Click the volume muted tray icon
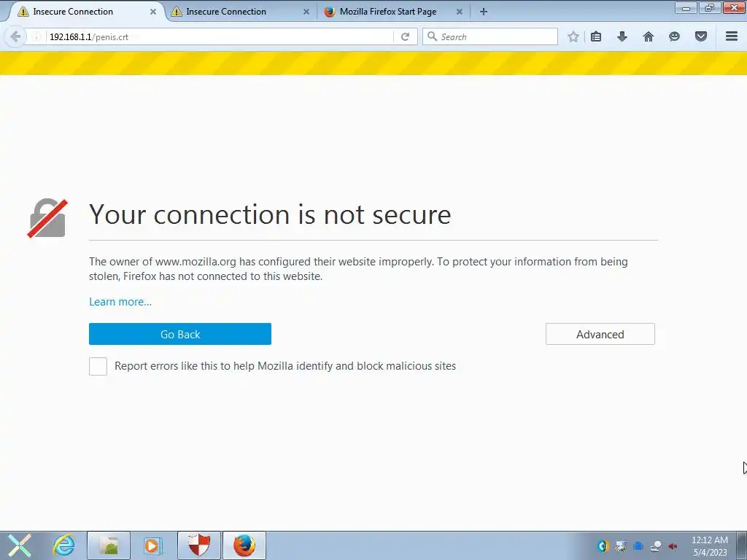 pyautogui.click(x=673, y=546)
